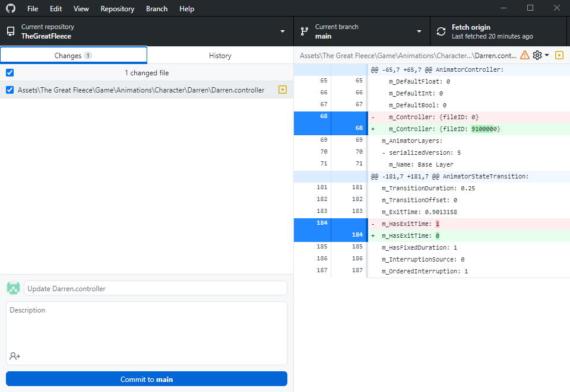Open the Help menu
Image resolution: width=570 pixels, height=392 pixels.
point(186,9)
